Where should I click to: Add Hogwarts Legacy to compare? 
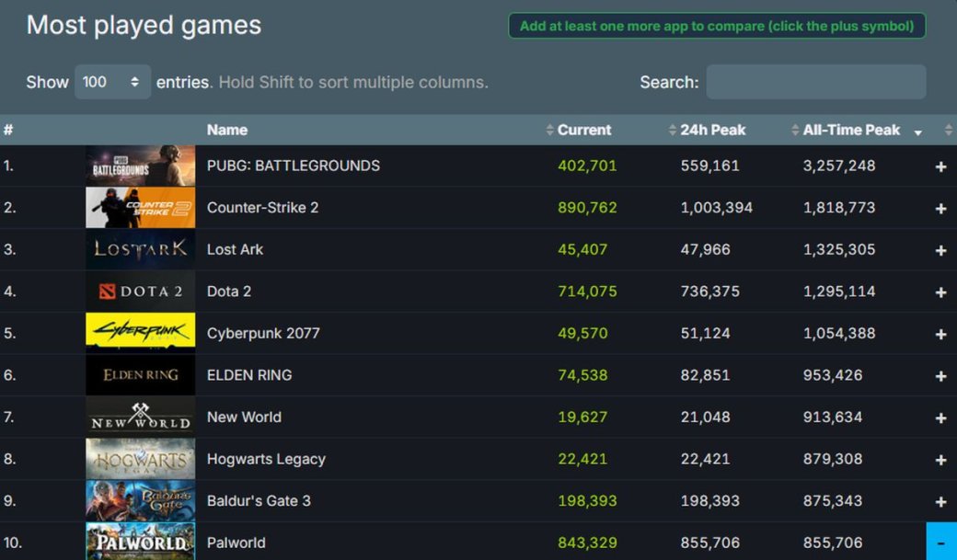[x=940, y=460]
